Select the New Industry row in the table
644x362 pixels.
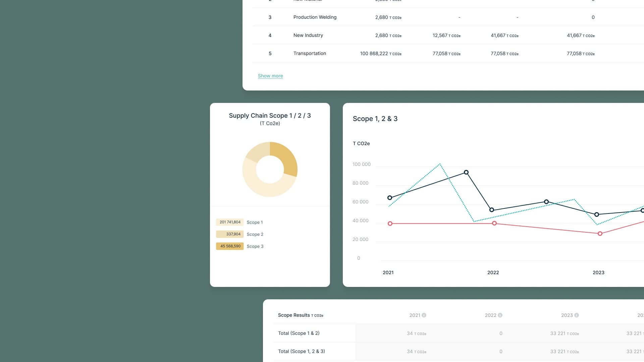pyautogui.click(x=308, y=35)
